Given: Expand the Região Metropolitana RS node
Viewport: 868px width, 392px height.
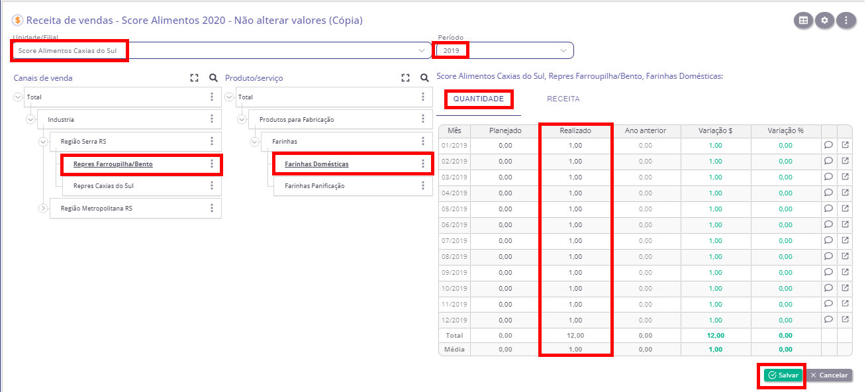Looking at the screenshot, I should pyautogui.click(x=43, y=208).
